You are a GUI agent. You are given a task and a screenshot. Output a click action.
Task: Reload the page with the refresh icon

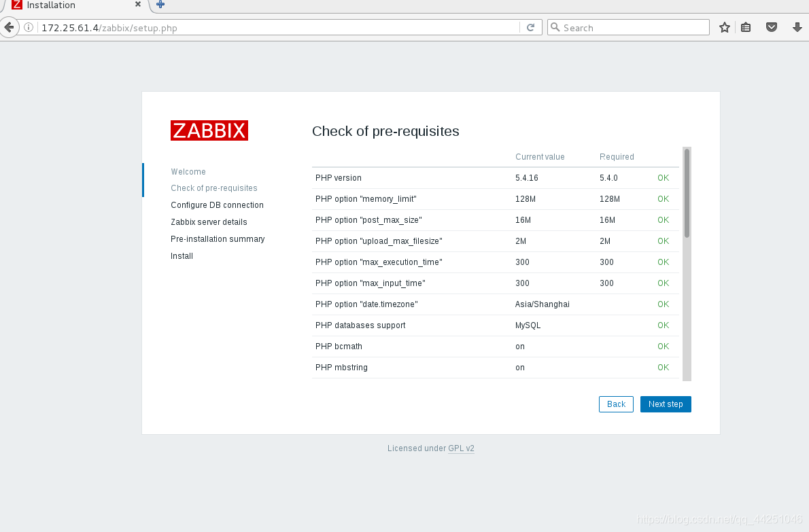click(530, 27)
